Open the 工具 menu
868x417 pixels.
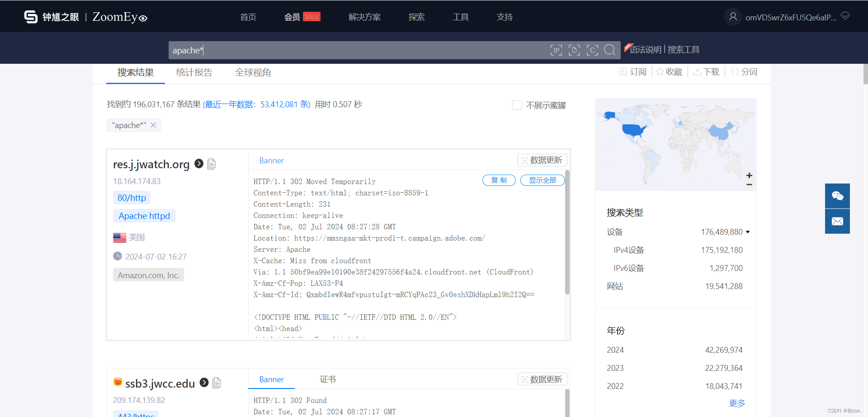click(461, 17)
